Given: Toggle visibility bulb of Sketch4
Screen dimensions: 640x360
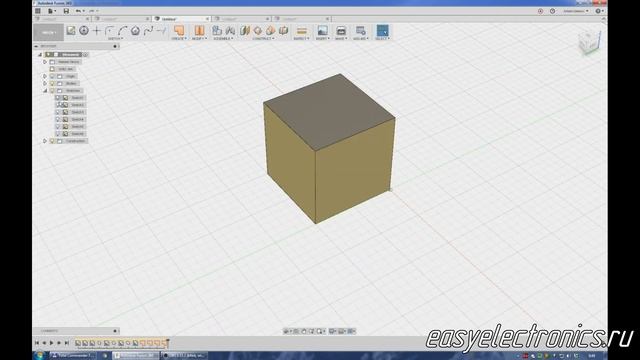Looking at the screenshot, I should [x=58, y=119].
